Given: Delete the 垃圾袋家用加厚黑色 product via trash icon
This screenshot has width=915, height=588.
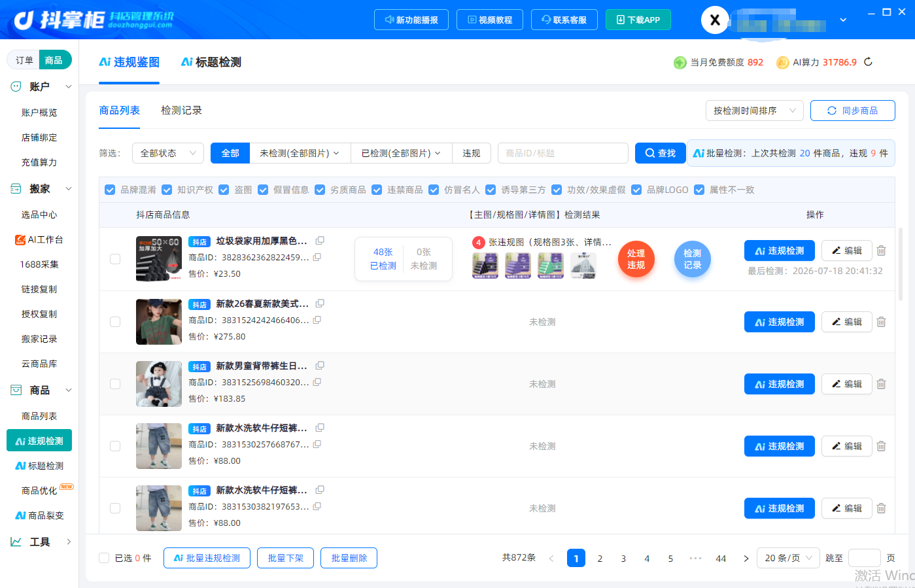Looking at the screenshot, I should pos(881,251).
